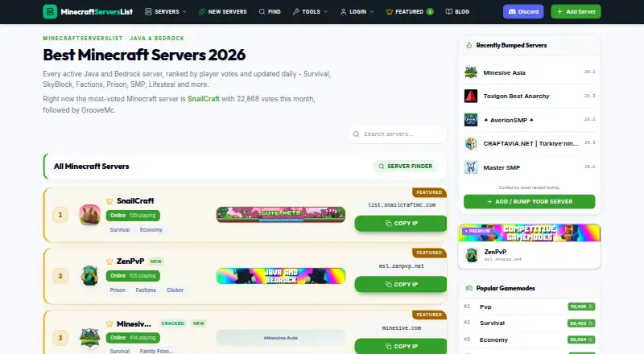
Task: Click the Online 135 playing status badge
Action: (x=133, y=215)
